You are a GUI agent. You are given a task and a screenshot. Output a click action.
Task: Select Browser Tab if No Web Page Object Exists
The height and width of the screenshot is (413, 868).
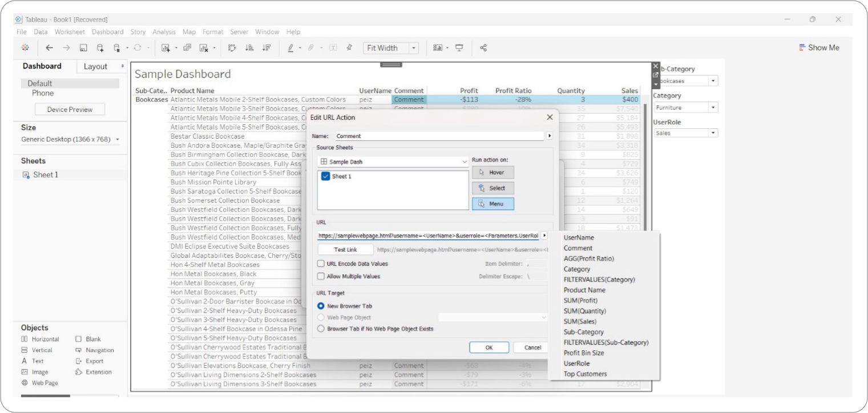(x=321, y=329)
